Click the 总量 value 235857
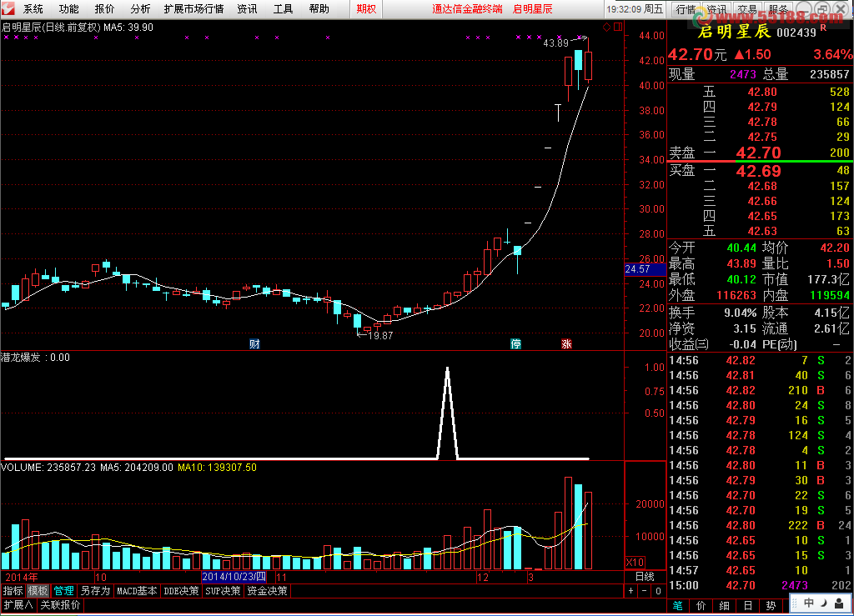Screen dimensions: 854x616 (830, 74)
